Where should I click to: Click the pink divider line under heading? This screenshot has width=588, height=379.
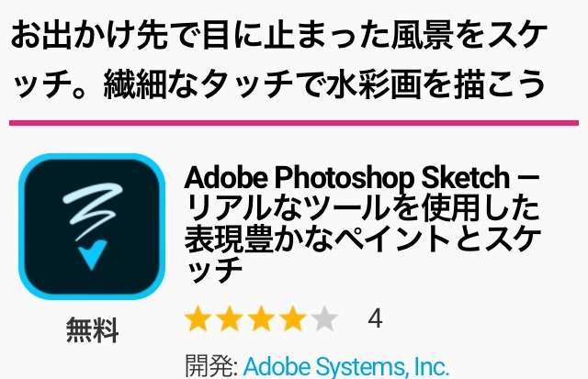click(x=294, y=123)
